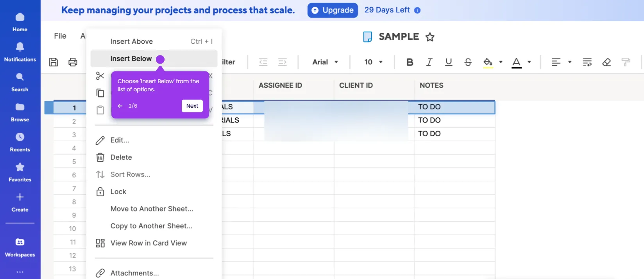Toggle Italic formatting

pos(429,62)
